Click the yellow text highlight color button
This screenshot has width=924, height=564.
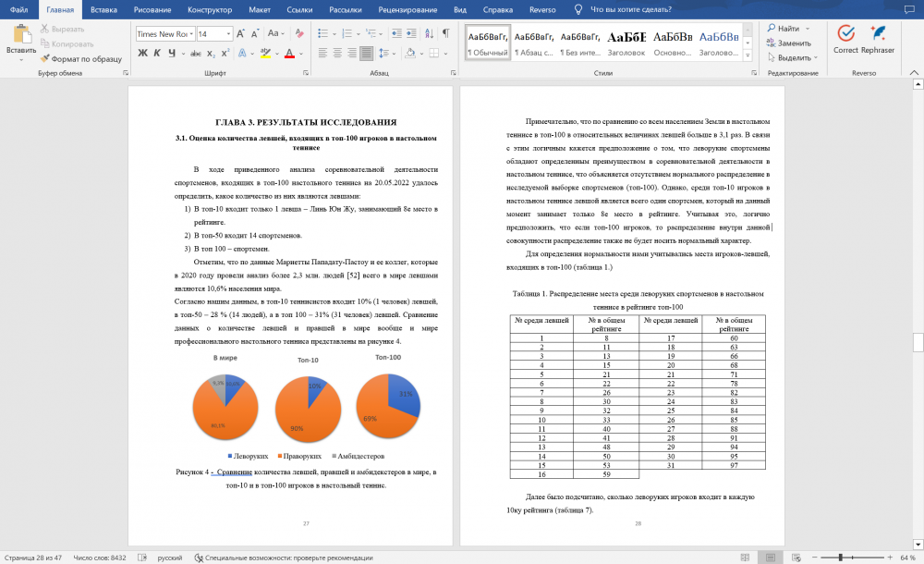click(266, 53)
